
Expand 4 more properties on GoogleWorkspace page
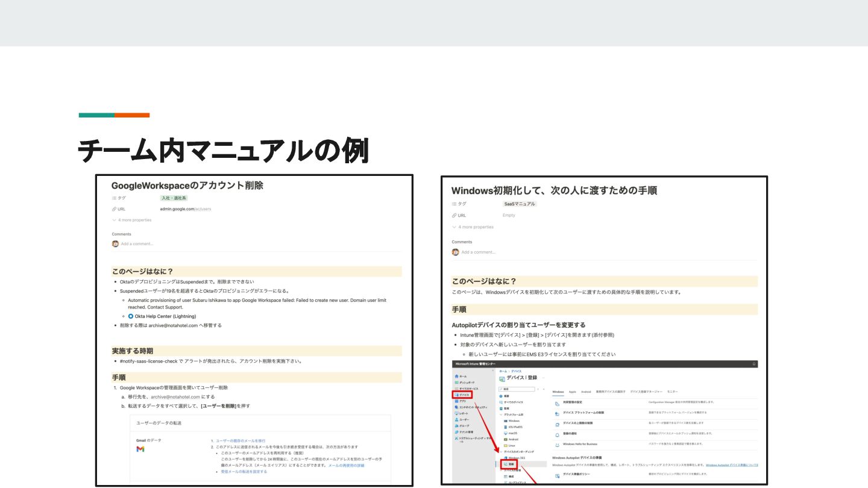coord(132,220)
